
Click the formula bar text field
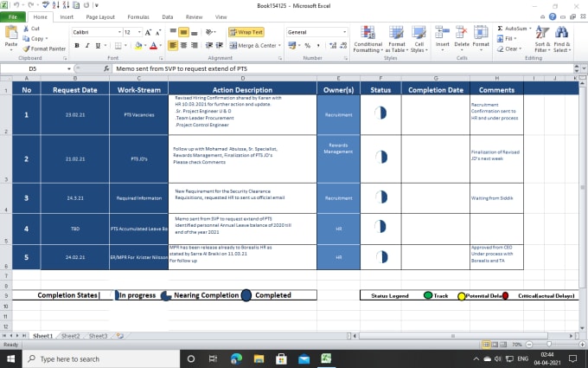(x=343, y=68)
